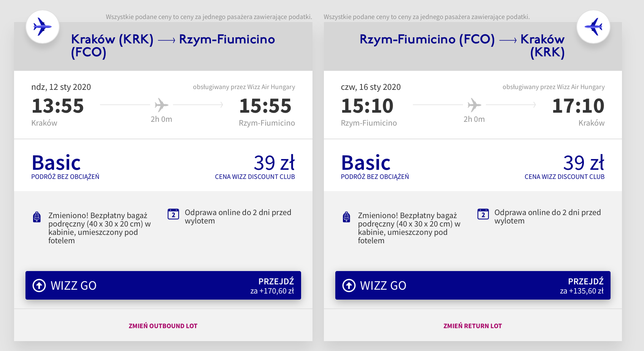644x351 pixels.
Task: Click outbound 'Odprawa online do 2 dni' text
Action: (238, 217)
